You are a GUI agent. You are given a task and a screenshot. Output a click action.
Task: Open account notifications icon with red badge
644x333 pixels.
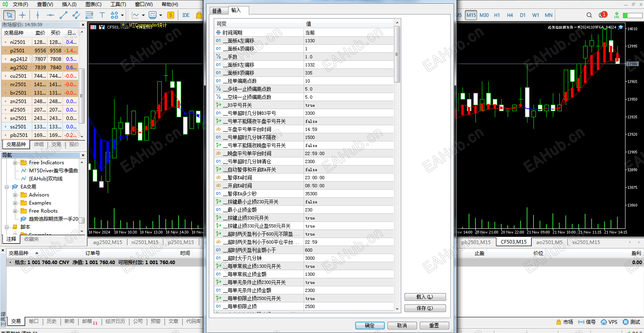point(603,15)
